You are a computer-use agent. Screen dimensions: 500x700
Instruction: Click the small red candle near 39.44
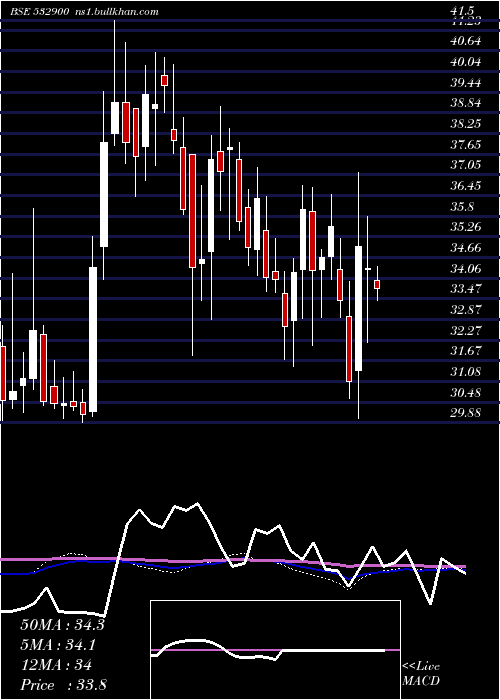164,80
